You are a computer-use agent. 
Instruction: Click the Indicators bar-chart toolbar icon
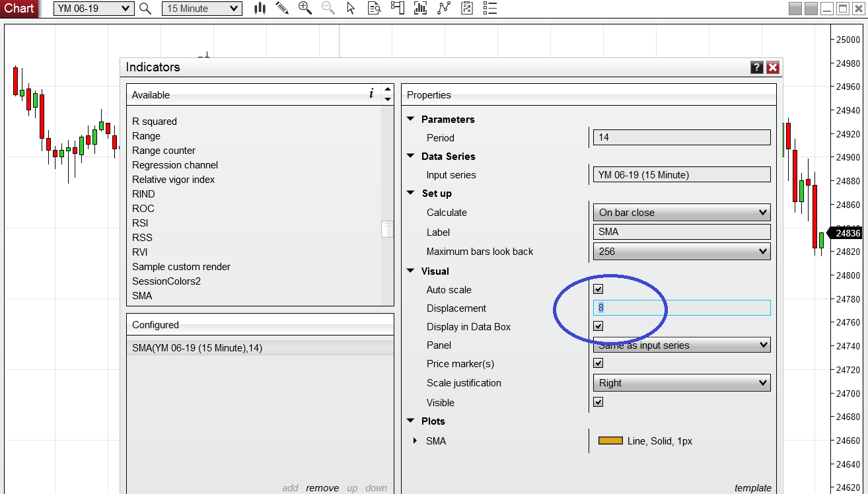point(420,9)
